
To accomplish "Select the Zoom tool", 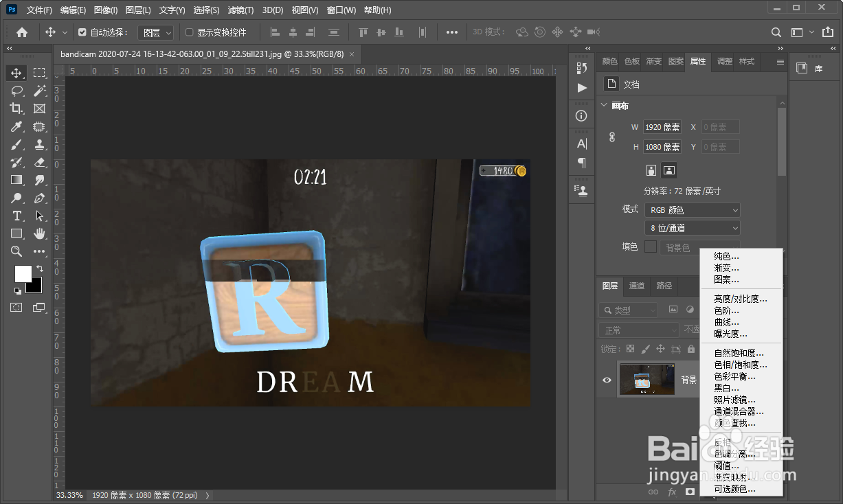I will click(17, 251).
